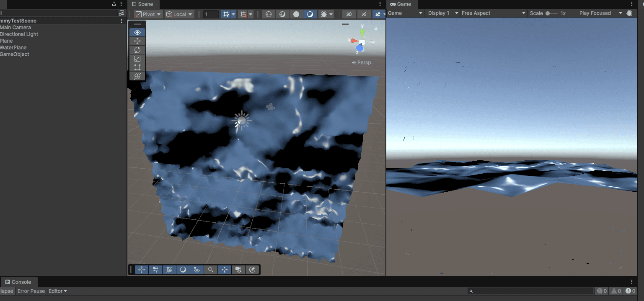The image size is (644, 301).
Task: Select the combined Transform tool
Action: tap(137, 76)
